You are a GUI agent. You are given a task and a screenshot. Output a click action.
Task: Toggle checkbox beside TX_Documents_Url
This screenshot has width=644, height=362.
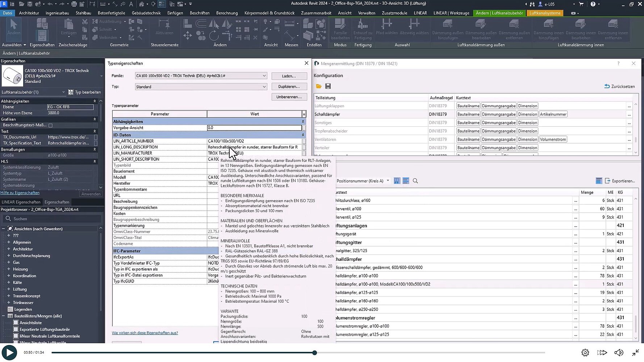[x=96, y=137]
